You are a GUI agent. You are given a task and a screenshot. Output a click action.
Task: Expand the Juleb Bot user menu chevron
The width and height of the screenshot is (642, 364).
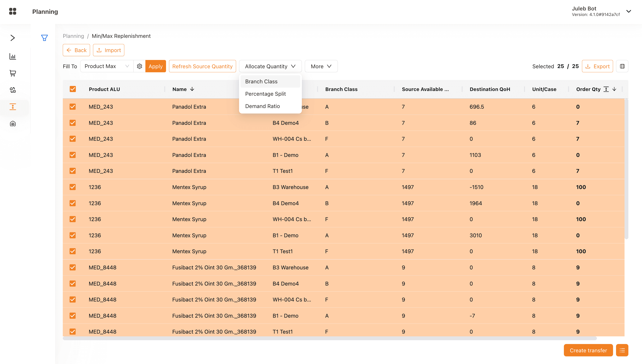click(x=629, y=11)
